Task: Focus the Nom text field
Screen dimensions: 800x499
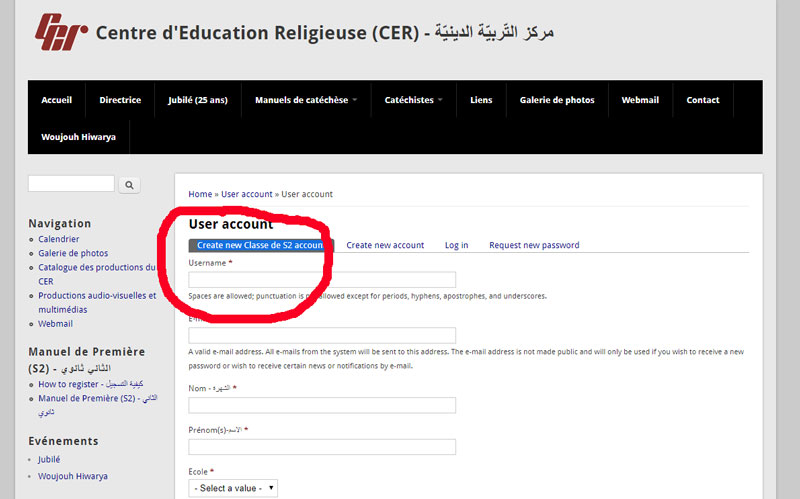Action: click(x=322, y=405)
